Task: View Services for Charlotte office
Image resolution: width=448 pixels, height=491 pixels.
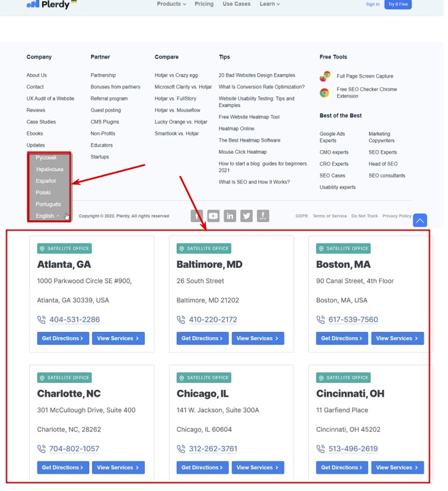Action: 118,468
